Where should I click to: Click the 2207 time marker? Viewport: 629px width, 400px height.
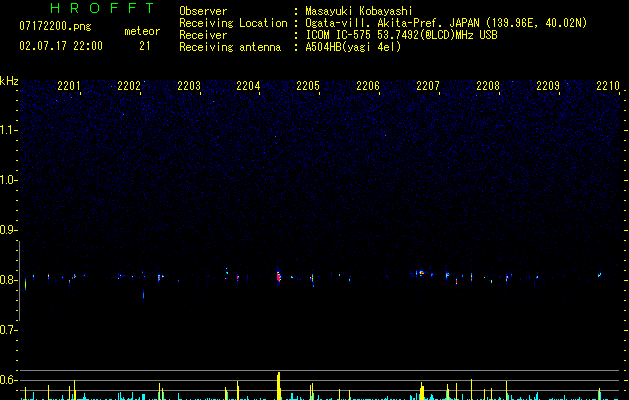click(x=428, y=86)
